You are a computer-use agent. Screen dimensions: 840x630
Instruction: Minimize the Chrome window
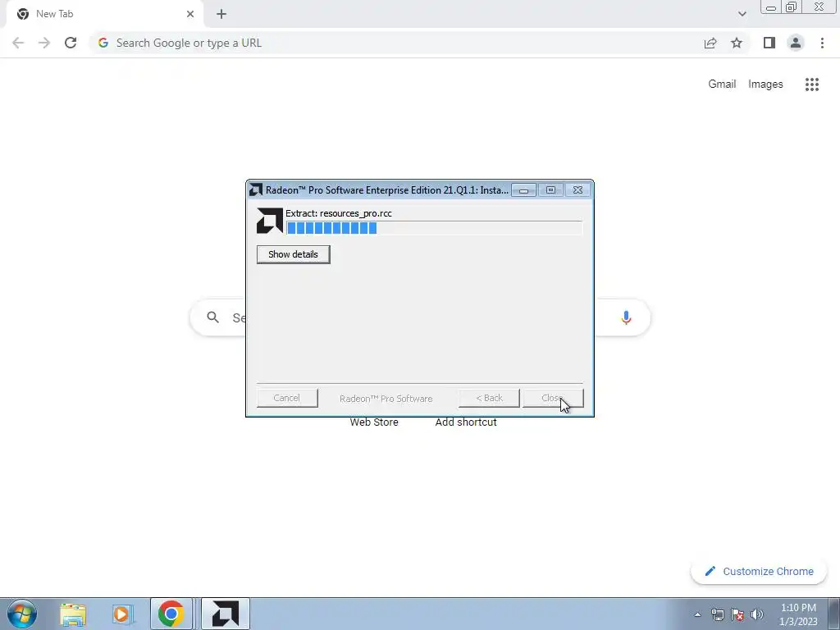coord(771,7)
